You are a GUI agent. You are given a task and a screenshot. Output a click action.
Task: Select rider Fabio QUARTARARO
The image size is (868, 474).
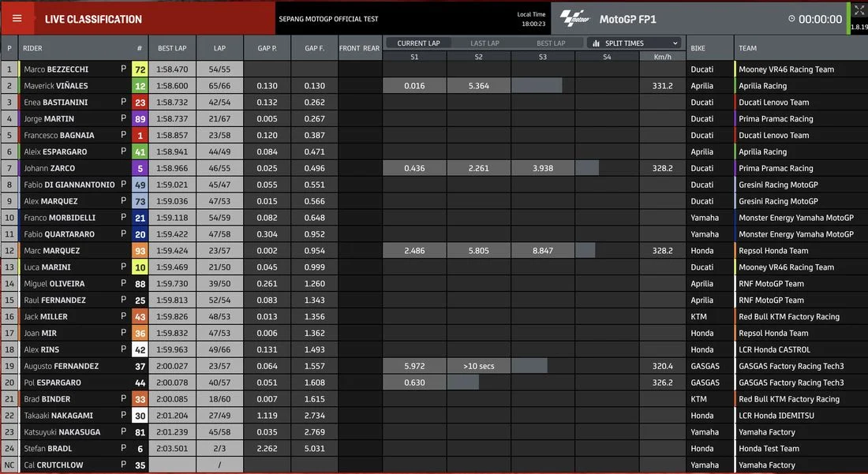coord(59,234)
